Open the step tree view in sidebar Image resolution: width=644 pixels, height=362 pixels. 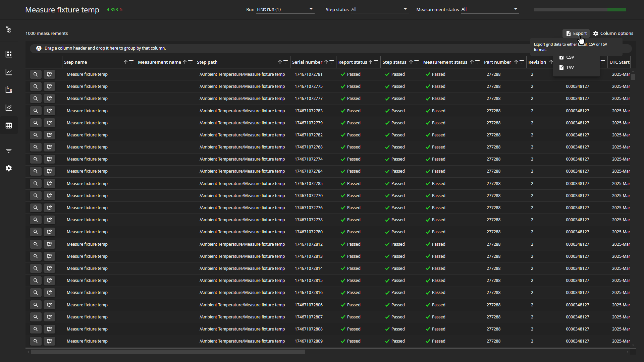pos(9,29)
